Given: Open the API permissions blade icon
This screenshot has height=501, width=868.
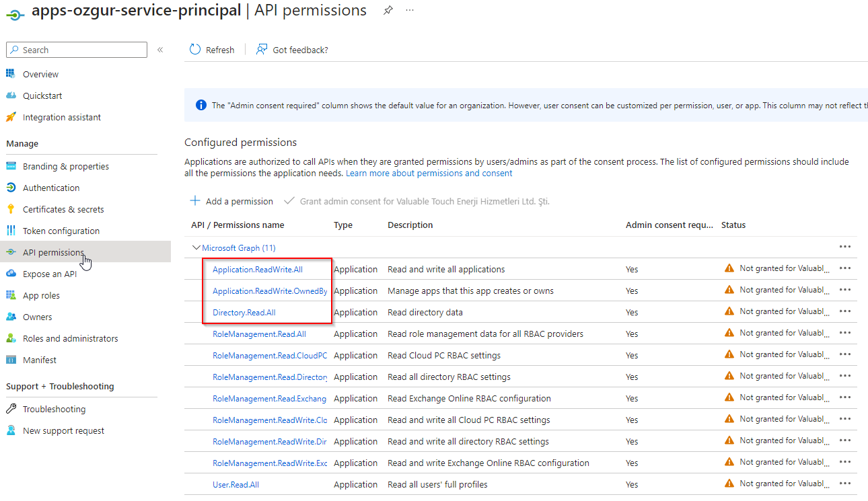Looking at the screenshot, I should coord(13,252).
